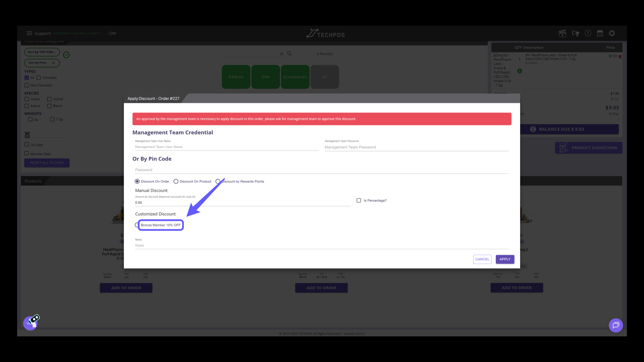Expand the Sort by THC/CBD dropdown

click(42, 52)
